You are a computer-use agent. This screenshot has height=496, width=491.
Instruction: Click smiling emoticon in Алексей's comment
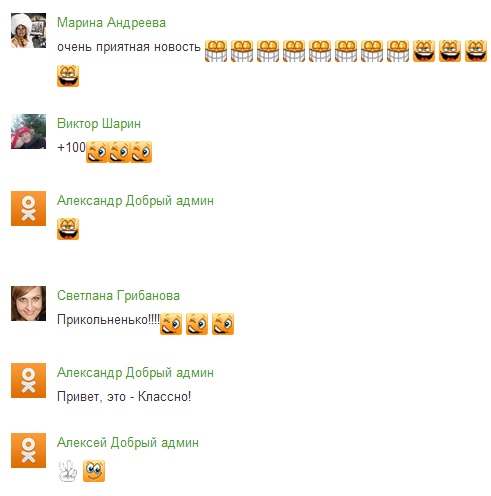pos(94,471)
